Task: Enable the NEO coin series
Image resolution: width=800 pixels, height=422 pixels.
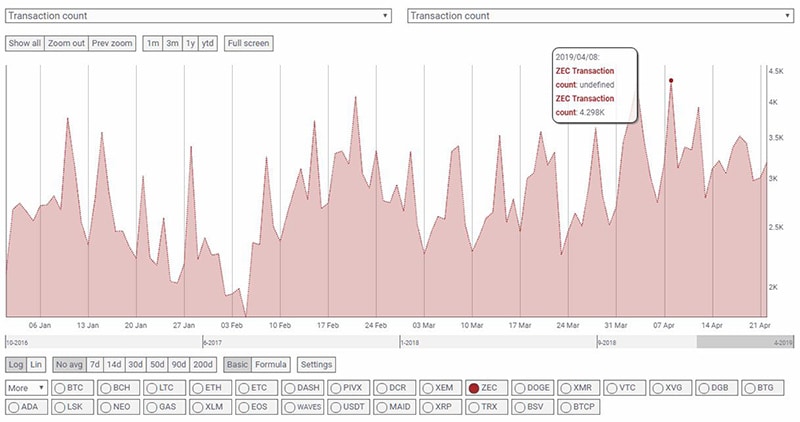Action: pyautogui.click(x=118, y=407)
